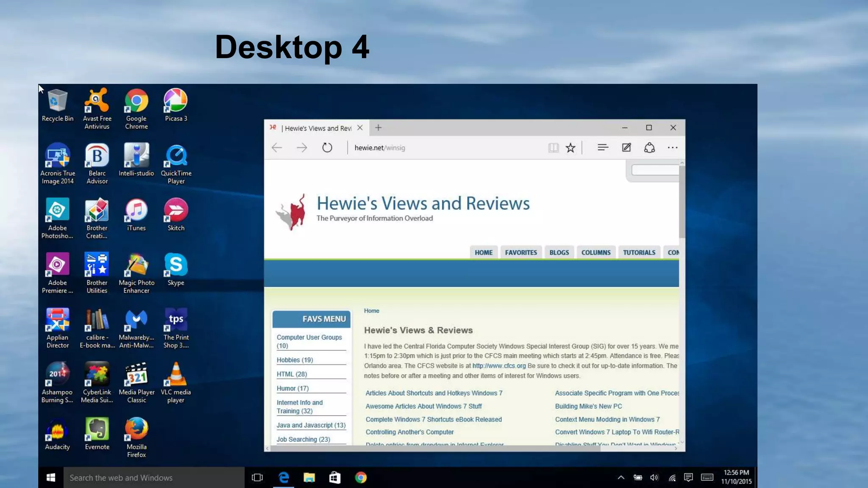868x488 pixels.
Task: Click the Edge vertical scrollbar thumb
Action: click(682, 202)
